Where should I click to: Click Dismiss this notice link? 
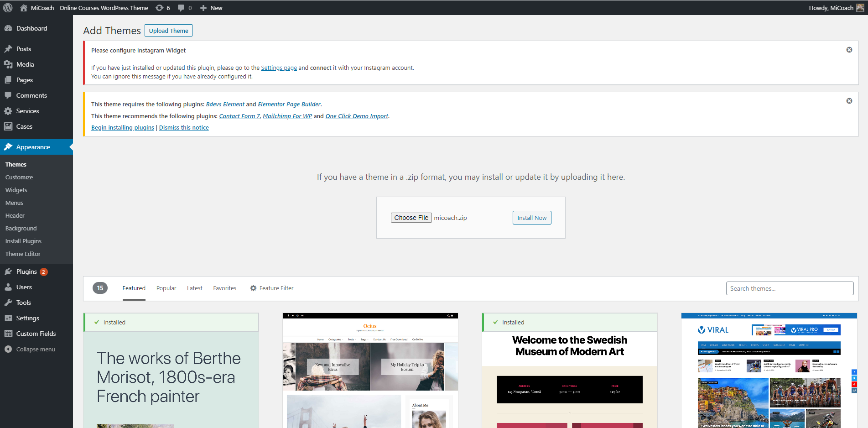[184, 127]
